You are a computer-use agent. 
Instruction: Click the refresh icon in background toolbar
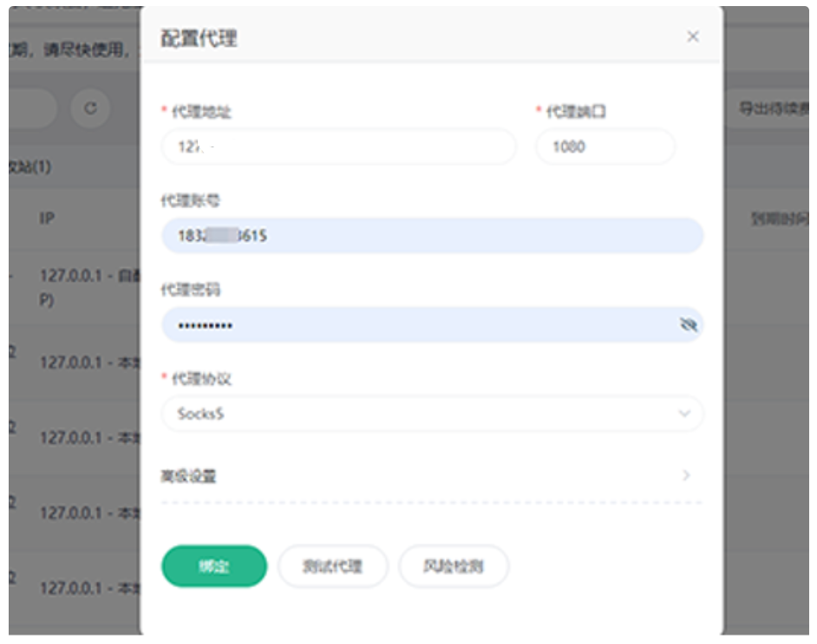[x=91, y=109]
